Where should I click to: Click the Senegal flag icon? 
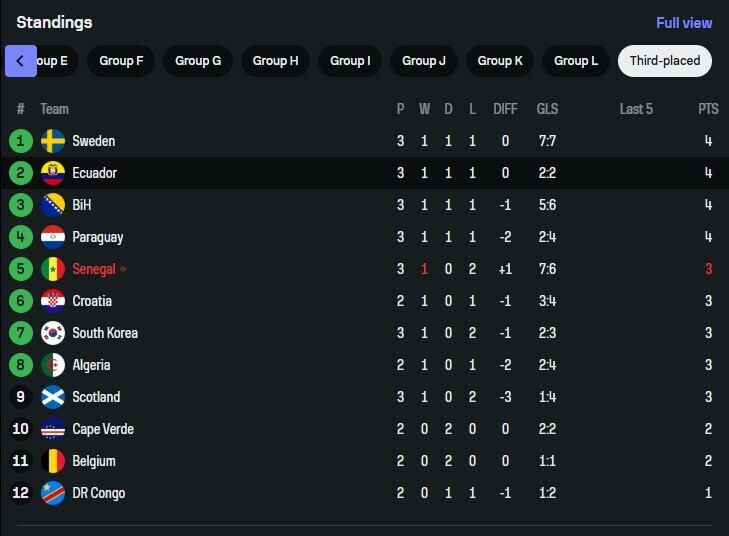tap(53, 269)
